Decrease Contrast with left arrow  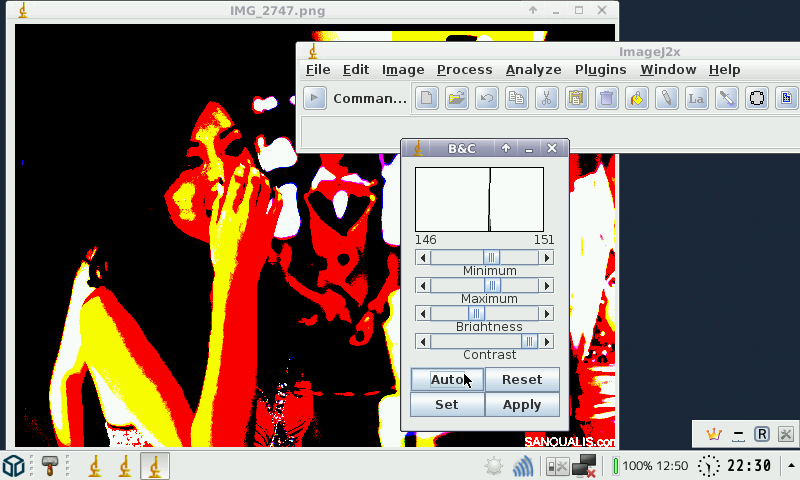pyautogui.click(x=423, y=342)
